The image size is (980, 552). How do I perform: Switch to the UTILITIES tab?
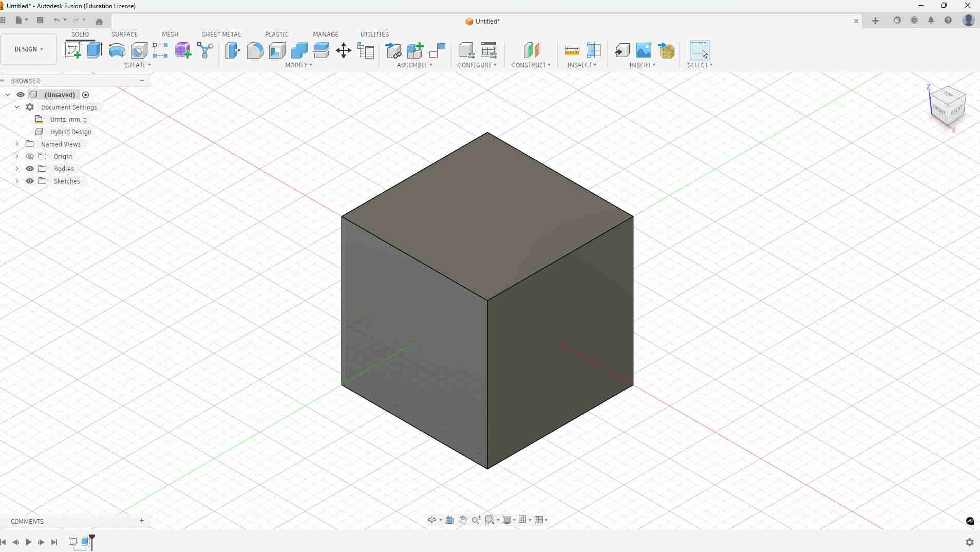tap(374, 34)
